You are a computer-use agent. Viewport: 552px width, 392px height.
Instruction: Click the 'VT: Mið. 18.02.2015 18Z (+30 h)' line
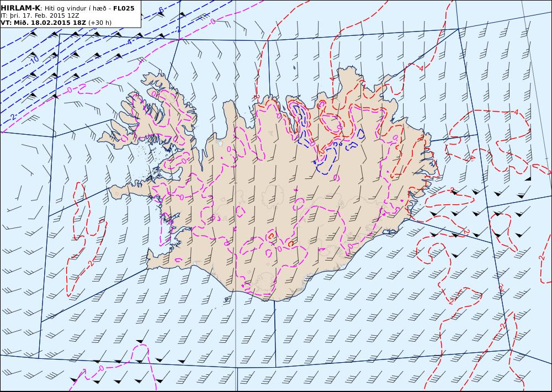56,23
